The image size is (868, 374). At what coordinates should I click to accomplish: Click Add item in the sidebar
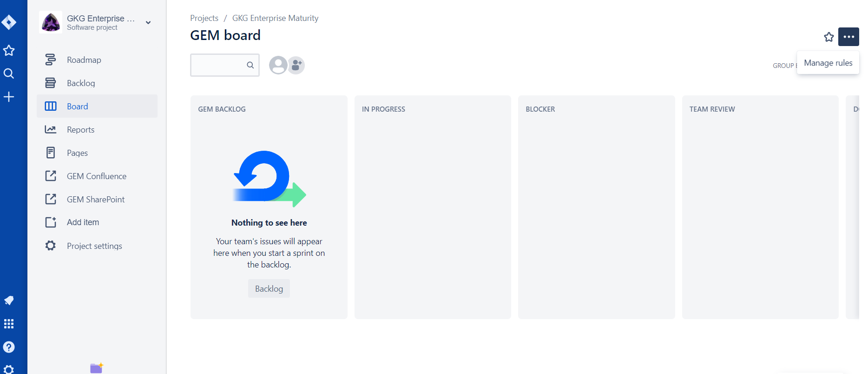(97, 222)
